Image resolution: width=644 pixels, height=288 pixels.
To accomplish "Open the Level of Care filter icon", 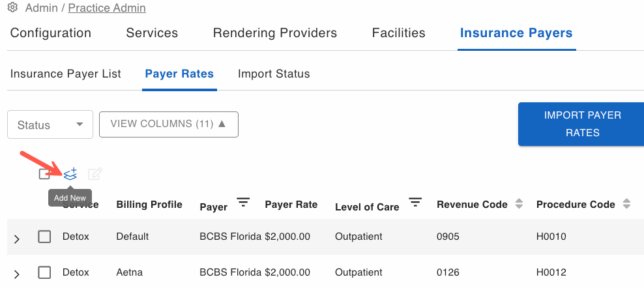I will point(415,202).
